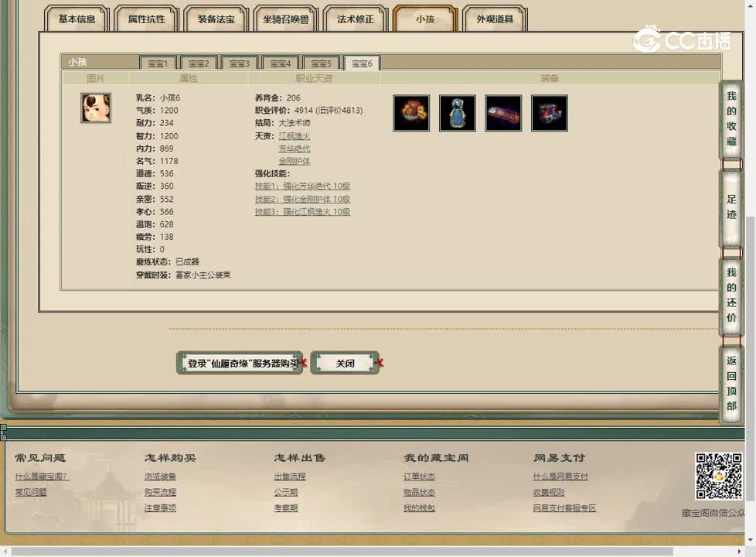Click the 内力 value 869
Screen dimensions: 756x557
[x=166, y=149]
